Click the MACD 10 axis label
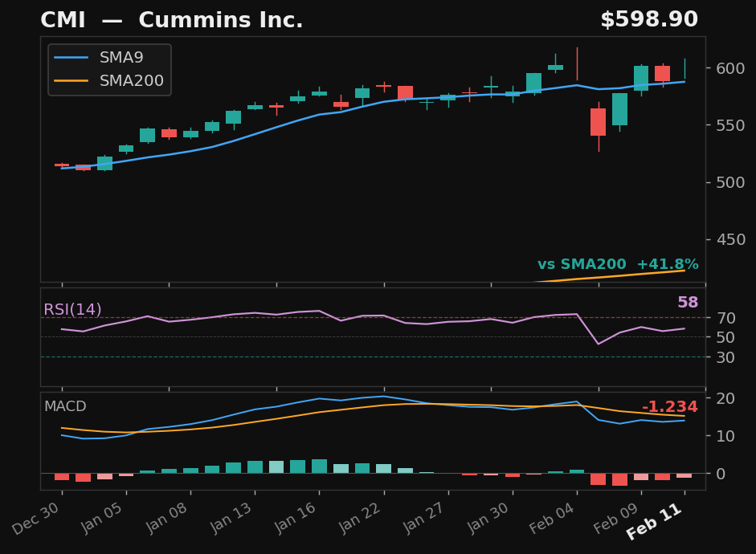The image size is (756, 554). 725,436
